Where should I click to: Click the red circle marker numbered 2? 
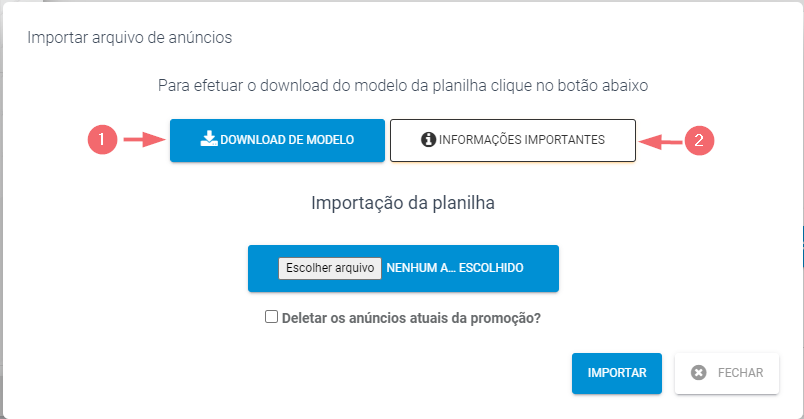[x=699, y=140]
